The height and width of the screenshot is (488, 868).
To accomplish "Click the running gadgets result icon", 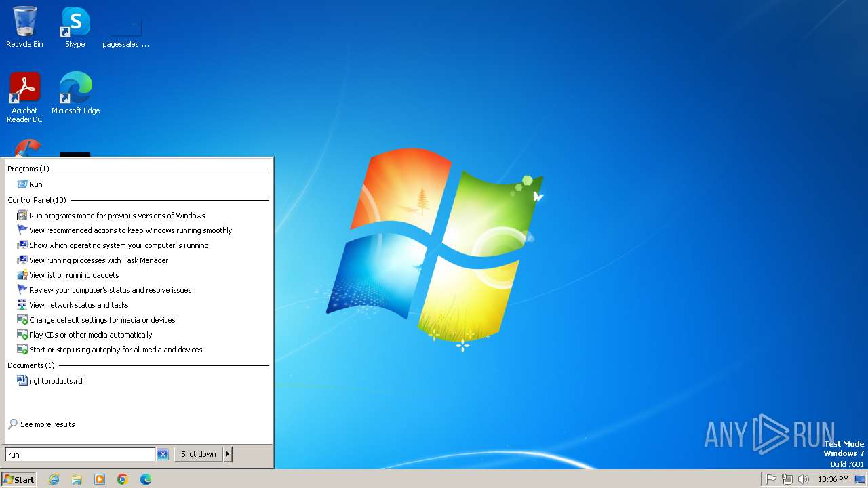I will click(x=22, y=275).
